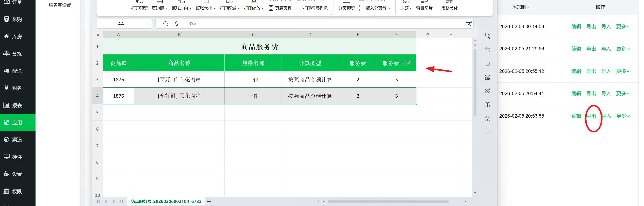Click the style paint icon in side panel

(488, 77)
